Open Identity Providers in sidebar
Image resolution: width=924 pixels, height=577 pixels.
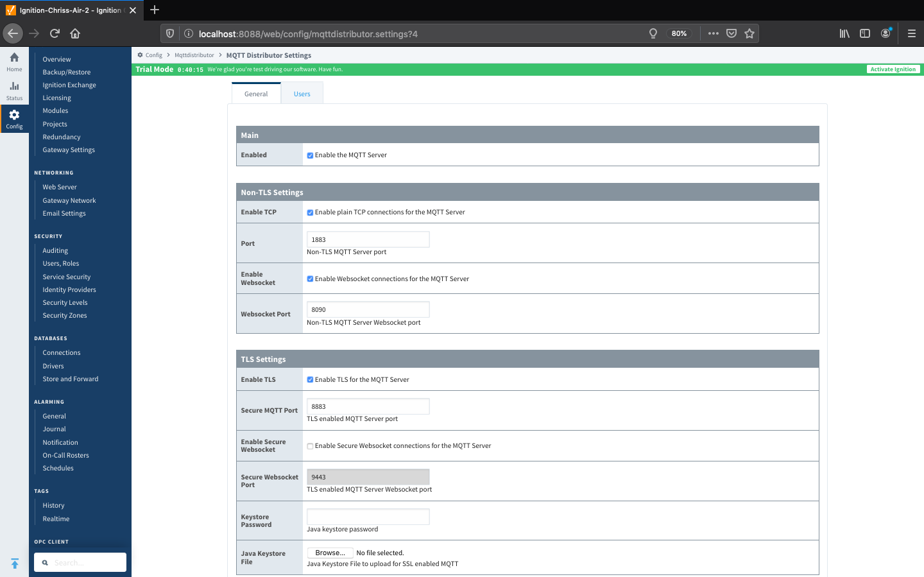[x=69, y=289]
